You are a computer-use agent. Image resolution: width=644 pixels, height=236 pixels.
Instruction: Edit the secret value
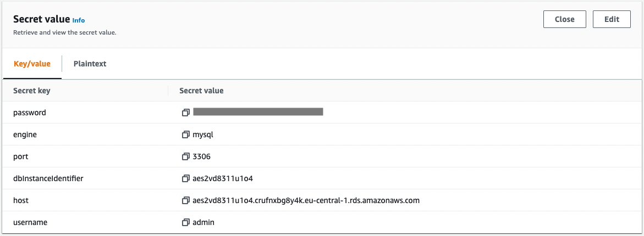tap(612, 19)
